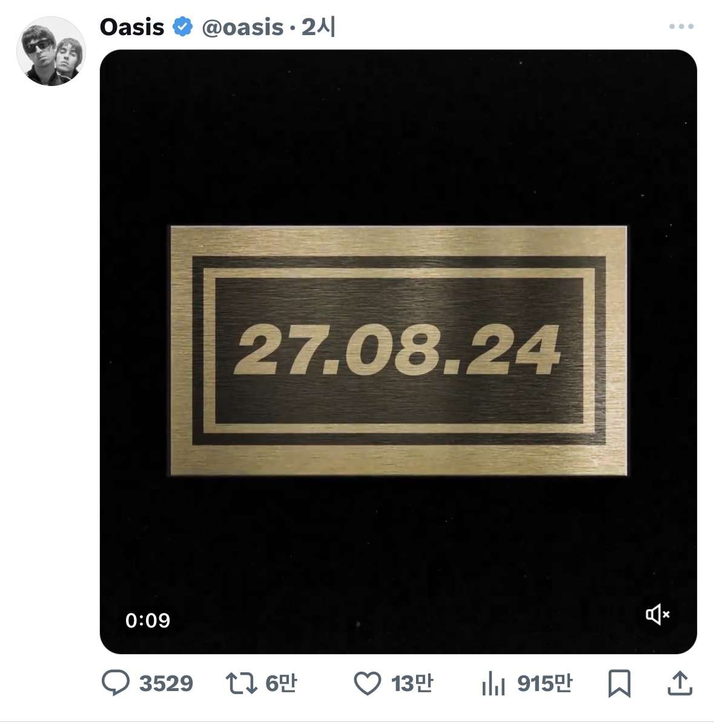Screen dimensions: 714x728
Task: Click the like count 13만
Action: (412, 684)
